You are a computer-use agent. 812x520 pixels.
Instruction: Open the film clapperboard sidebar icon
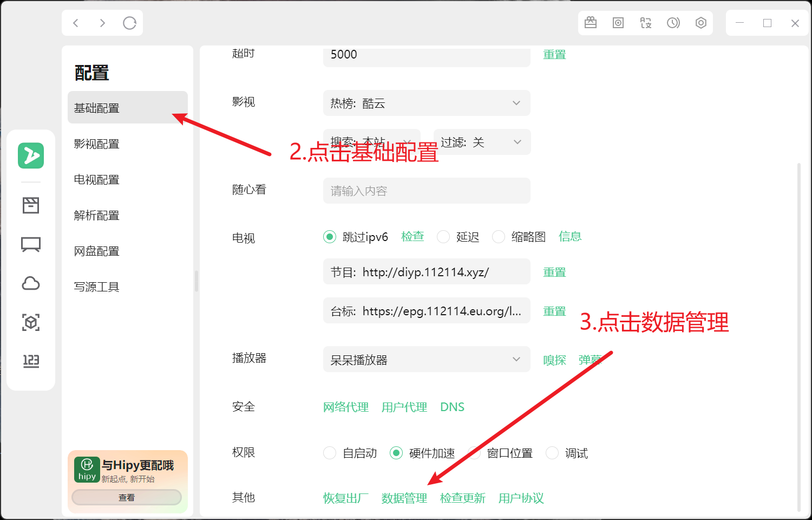pos(31,205)
